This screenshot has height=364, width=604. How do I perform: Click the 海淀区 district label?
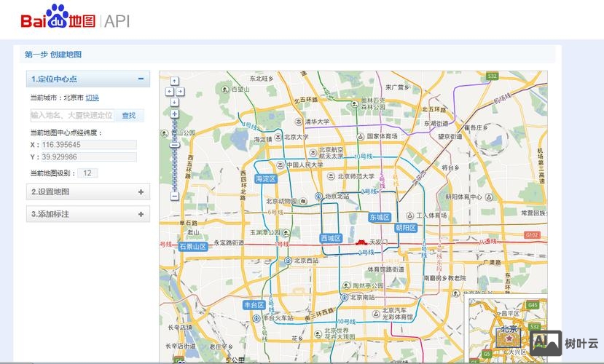tap(266, 179)
